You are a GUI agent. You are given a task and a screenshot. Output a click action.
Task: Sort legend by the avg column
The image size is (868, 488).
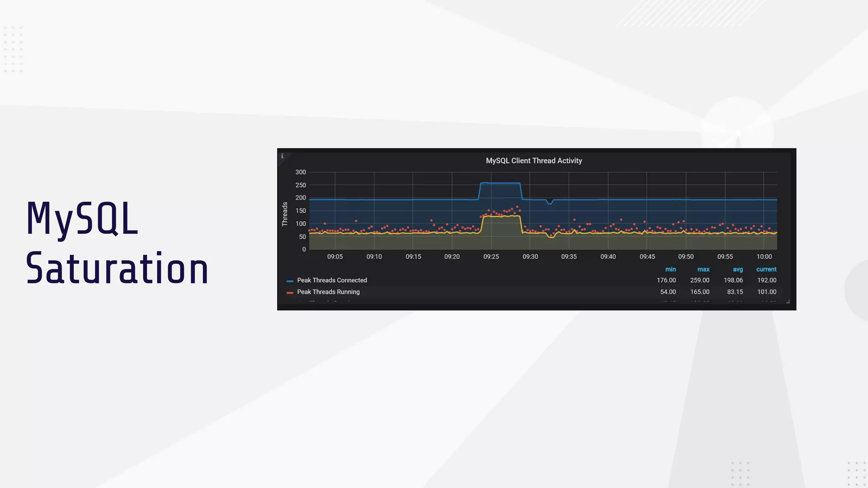click(737, 269)
